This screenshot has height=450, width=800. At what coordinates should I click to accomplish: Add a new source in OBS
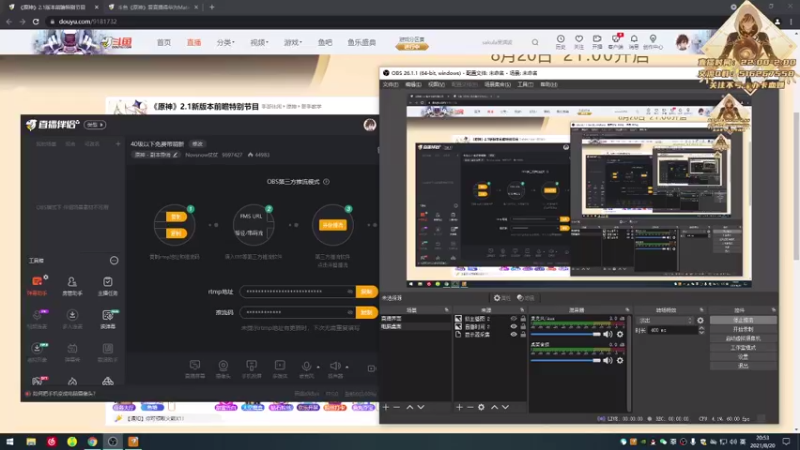tap(459, 407)
